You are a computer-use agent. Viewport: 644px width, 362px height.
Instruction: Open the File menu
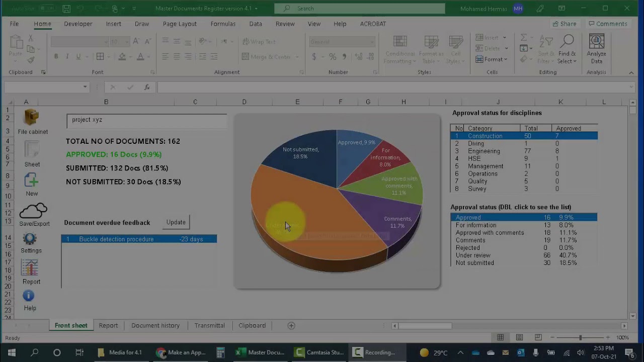pyautogui.click(x=14, y=24)
